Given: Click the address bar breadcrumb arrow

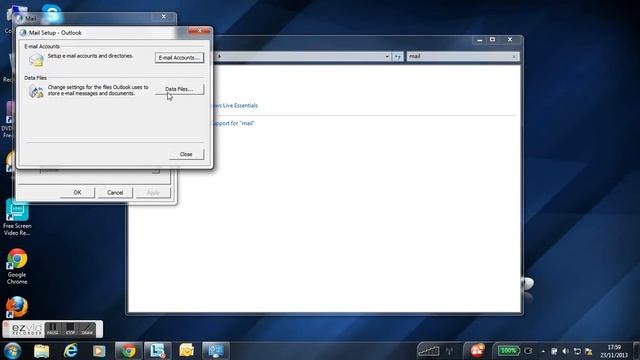Looking at the screenshot, I should 220,56.
